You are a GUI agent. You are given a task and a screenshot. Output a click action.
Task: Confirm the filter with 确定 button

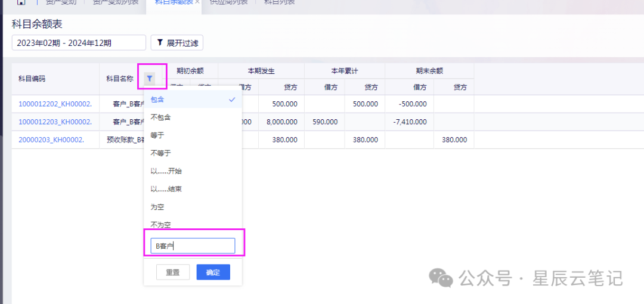tap(213, 272)
